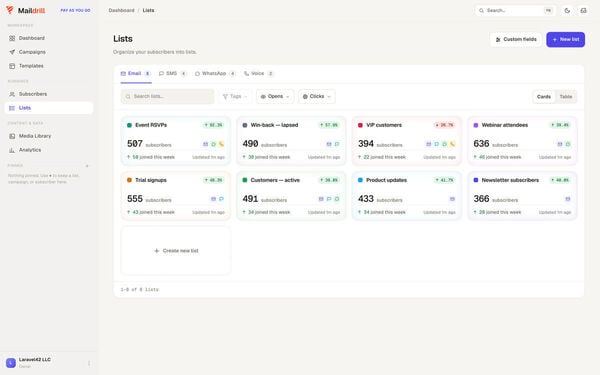Open Campaigns via its paper-plane icon
The width and height of the screenshot is (600, 375).
(12, 52)
